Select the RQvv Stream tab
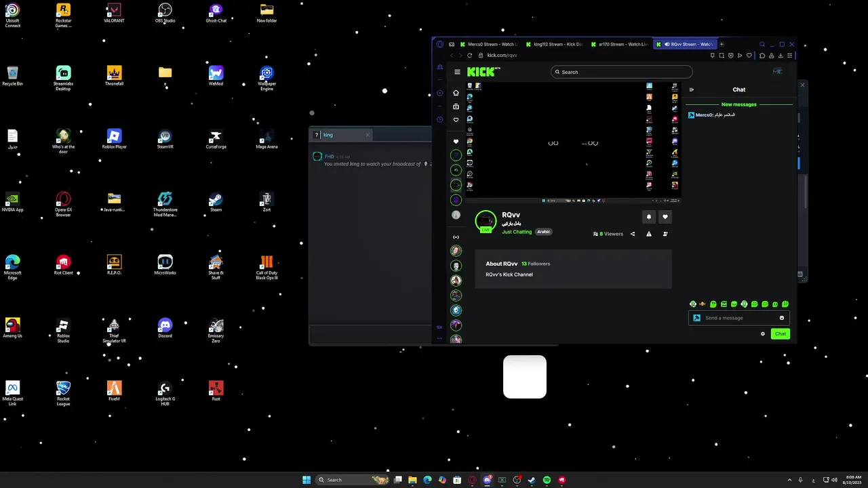The width and height of the screenshot is (868, 488). 685,44
